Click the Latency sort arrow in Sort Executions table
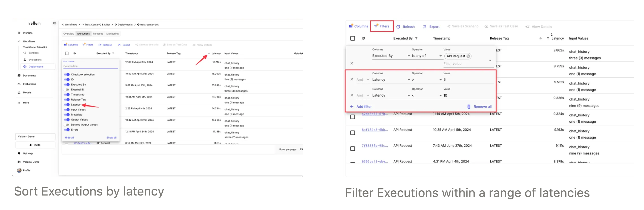The image size is (644, 210). [x=209, y=54]
